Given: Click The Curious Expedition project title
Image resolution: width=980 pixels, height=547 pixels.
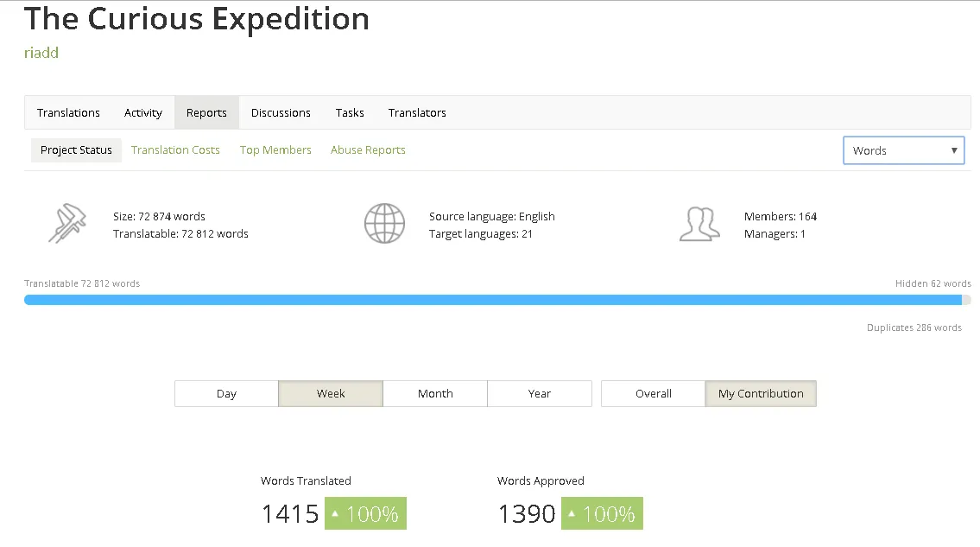Looking at the screenshot, I should coord(197,19).
